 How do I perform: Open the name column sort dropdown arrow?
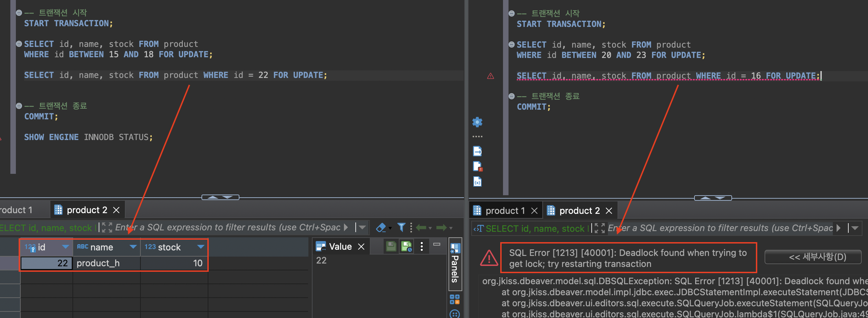(133, 247)
